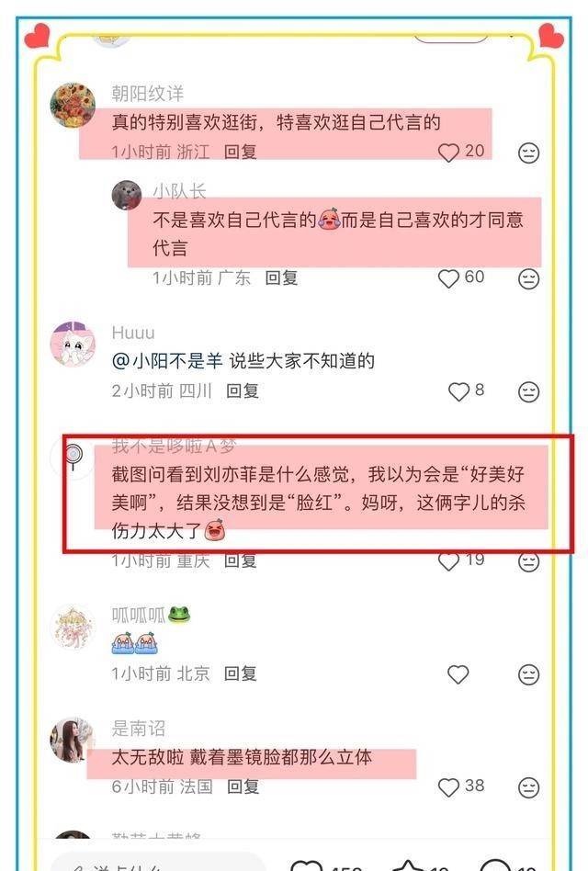The height and width of the screenshot is (871, 588).
Task: Tap the comment input field at bottom
Action: [x=158, y=864]
